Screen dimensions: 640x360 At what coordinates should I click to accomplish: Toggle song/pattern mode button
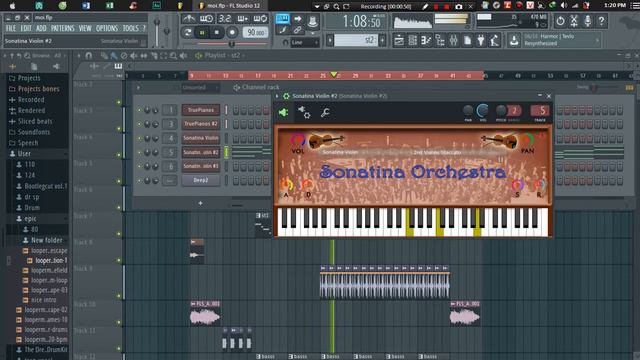pos(187,32)
